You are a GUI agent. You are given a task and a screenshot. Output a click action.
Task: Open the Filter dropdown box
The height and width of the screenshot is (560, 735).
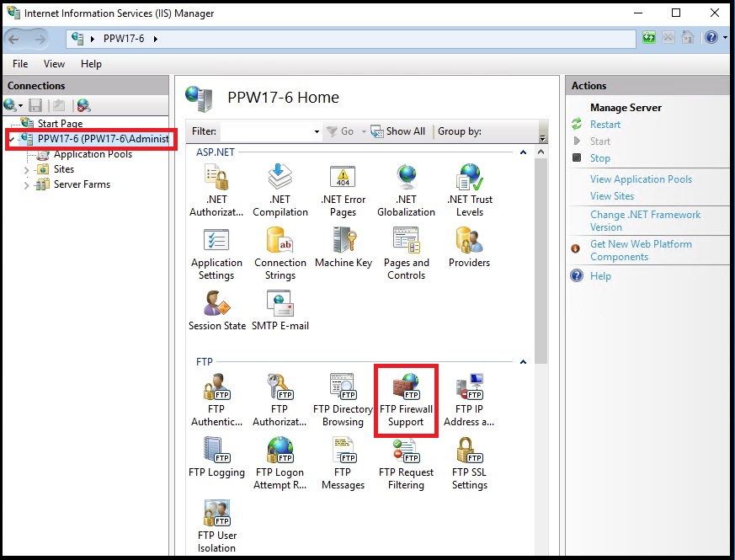coord(317,131)
